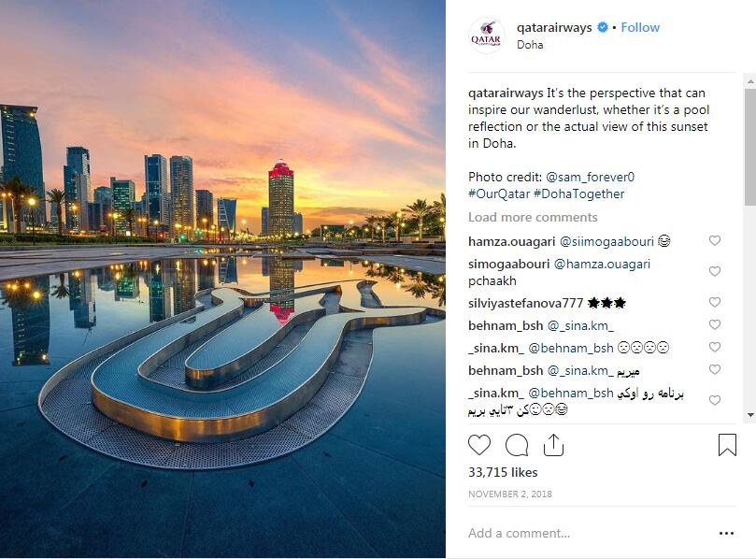Open the comment speech bubble icon
The width and height of the screenshot is (756, 559).
click(x=517, y=445)
